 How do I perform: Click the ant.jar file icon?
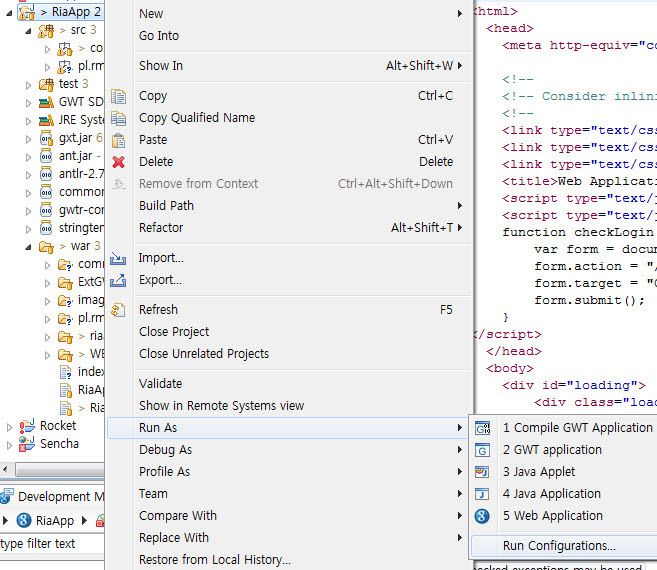(x=46, y=156)
